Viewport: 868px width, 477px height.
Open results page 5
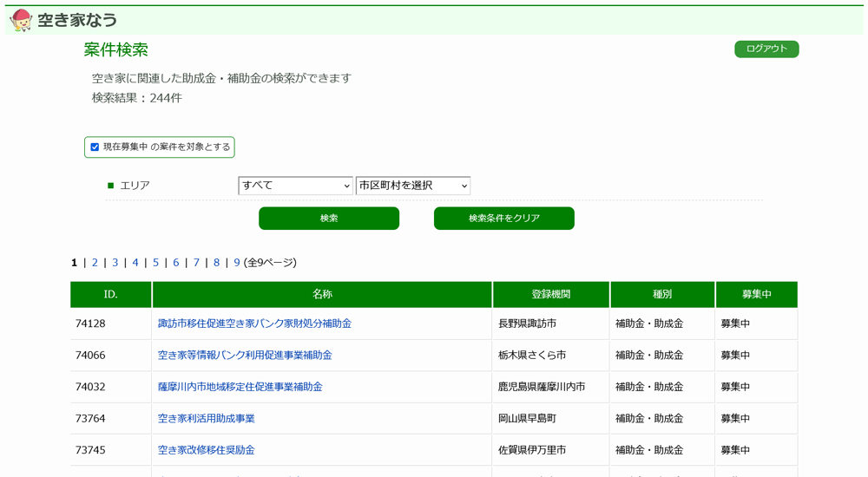point(156,263)
